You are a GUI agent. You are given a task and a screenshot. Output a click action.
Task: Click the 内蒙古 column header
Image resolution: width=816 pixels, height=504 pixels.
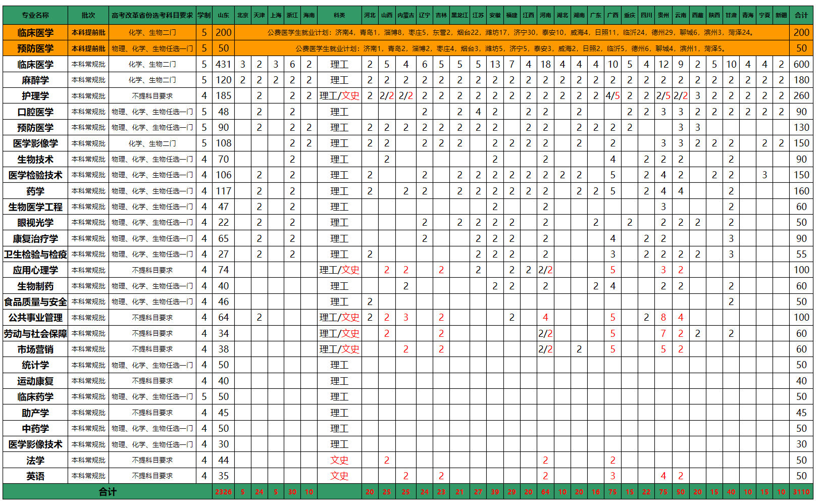[405, 15]
